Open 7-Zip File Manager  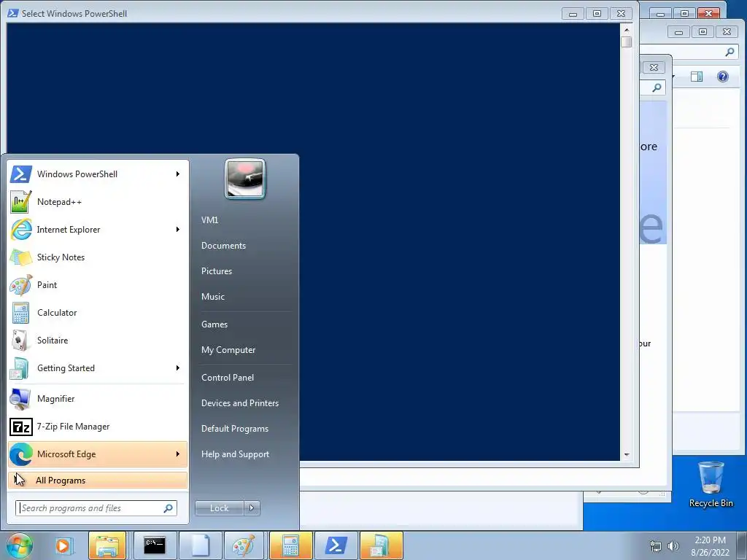click(98, 427)
